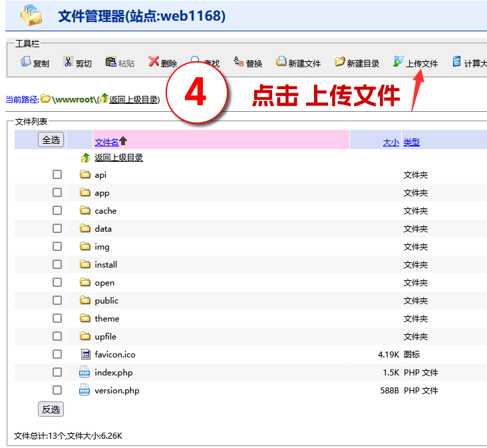The width and height of the screenshot is (487, 448).
Task: Click the file manager logo icon in the header
Action: 31,15
